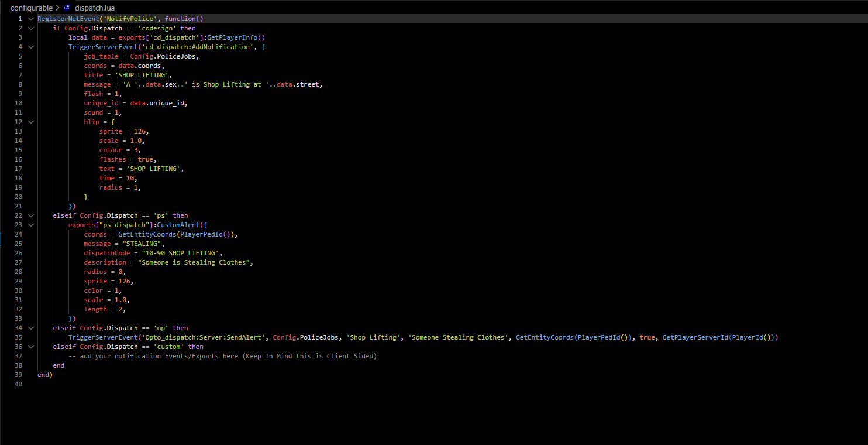Click line number 40 in the gutter

pyautogui.click(x=18, y=384)
